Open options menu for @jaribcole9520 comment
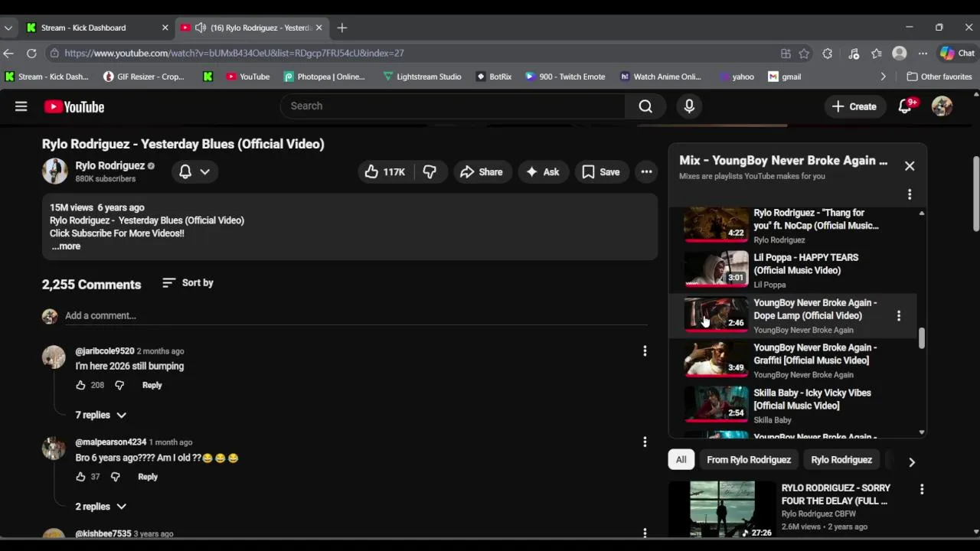Image resolution: width=980 pixels, height=551 pixels. [645, 350]
